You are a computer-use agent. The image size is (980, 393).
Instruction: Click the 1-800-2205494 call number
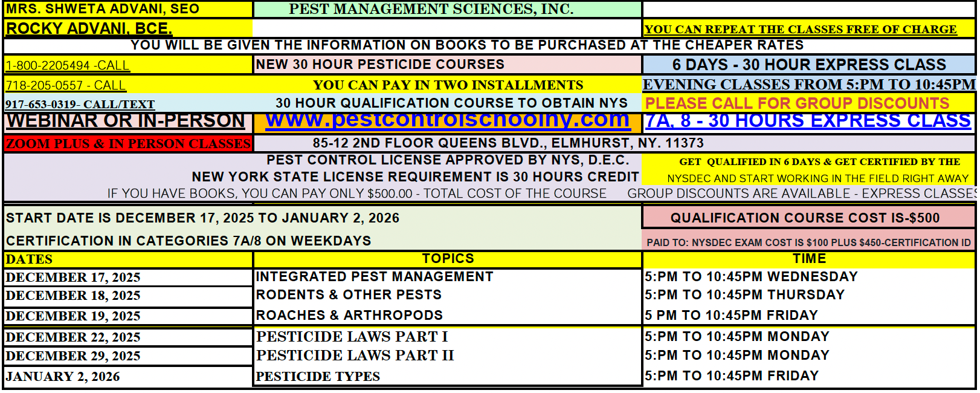pyautogui.click(x=68, y=65)
